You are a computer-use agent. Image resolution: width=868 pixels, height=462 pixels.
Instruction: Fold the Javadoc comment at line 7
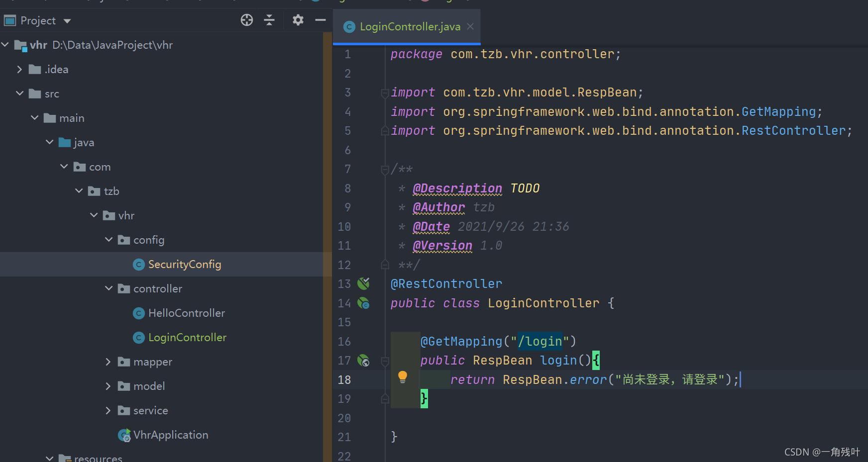(385, 170)
